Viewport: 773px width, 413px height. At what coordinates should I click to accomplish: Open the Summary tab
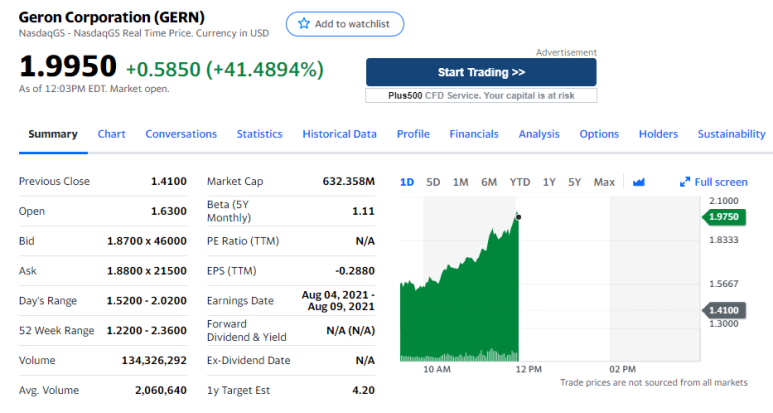pyautogui.click(x=53, y=134)
